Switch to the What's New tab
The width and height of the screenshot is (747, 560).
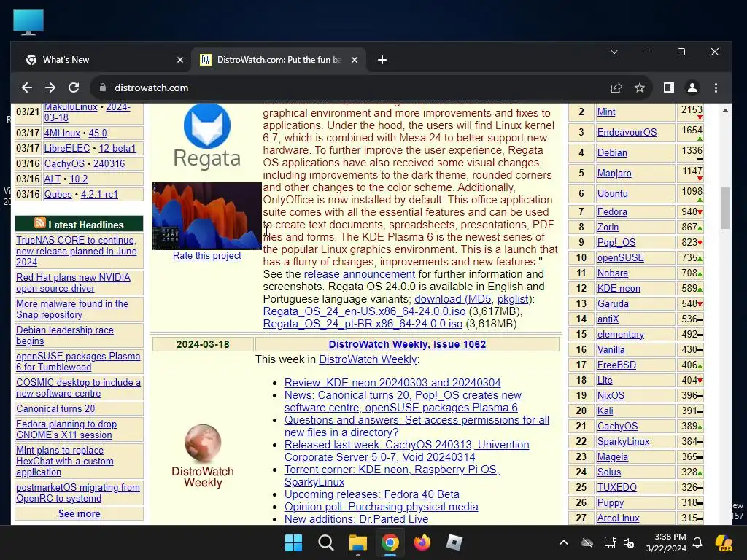(x=104, y=60)
